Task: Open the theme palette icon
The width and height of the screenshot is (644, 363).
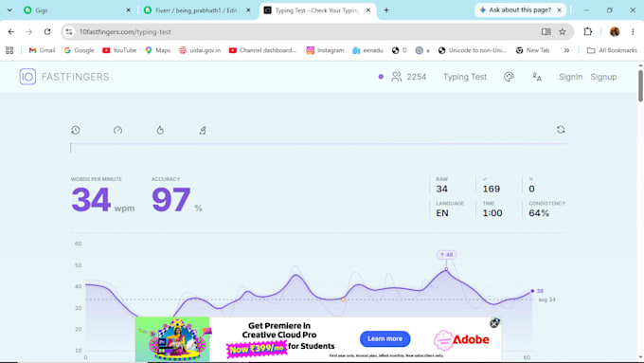Action: 509,77
